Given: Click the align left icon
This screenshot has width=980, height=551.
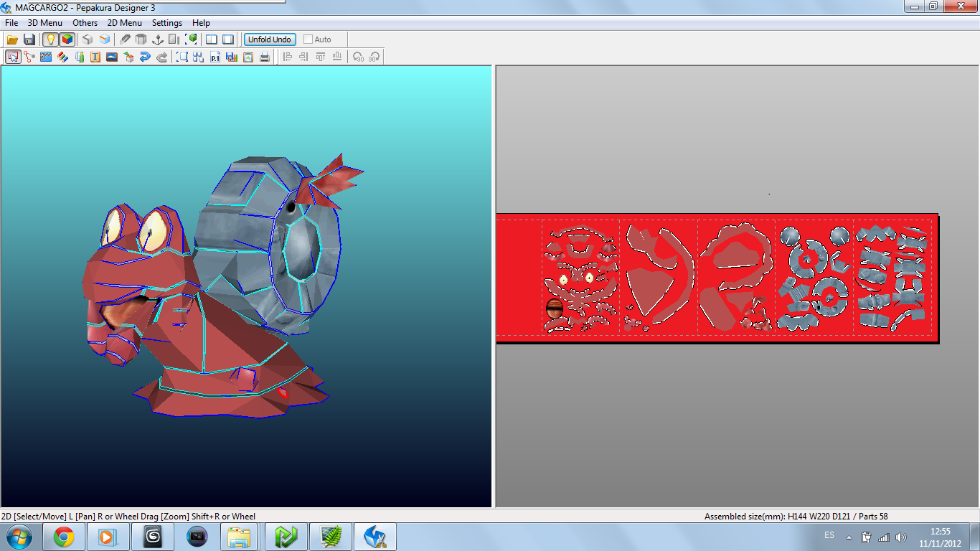Looking at the screenshot, I should pos(287,57).
